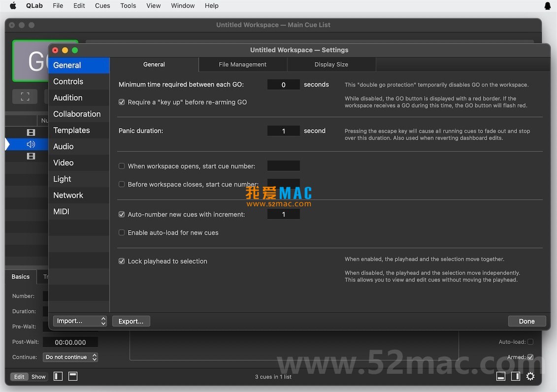
Task: Toggle full screen icon in main window
Action: pos(25,96)
